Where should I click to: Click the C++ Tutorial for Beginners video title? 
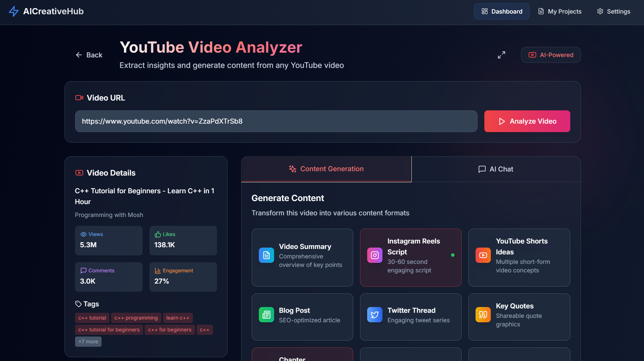click(145, 196)
